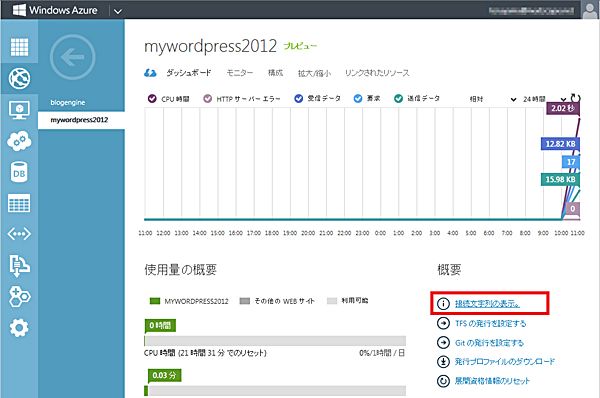Click the 15.98 KB chart value label

click(560, 179)
